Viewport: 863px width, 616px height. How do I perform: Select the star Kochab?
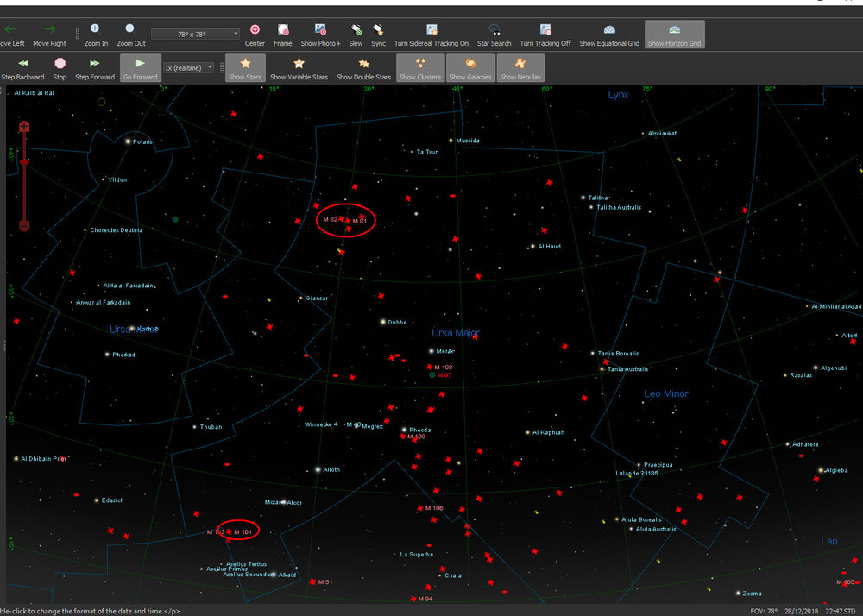pyautogui.click(x=132, y=329)
